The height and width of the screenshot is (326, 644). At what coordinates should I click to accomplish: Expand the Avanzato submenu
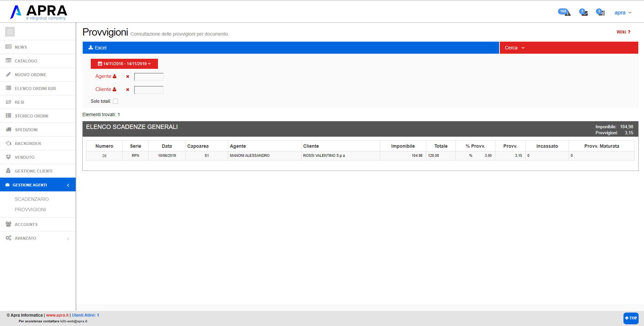[38, 238]
